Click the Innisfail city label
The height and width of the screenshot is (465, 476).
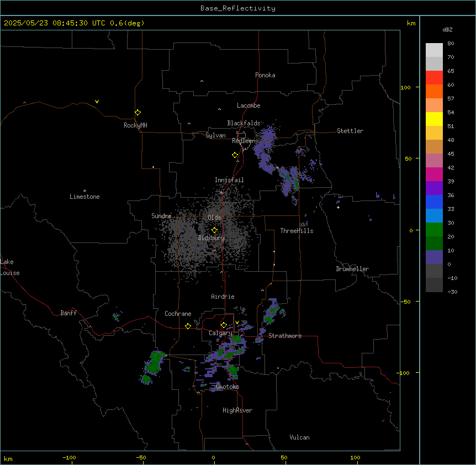[x=229, y=180]
